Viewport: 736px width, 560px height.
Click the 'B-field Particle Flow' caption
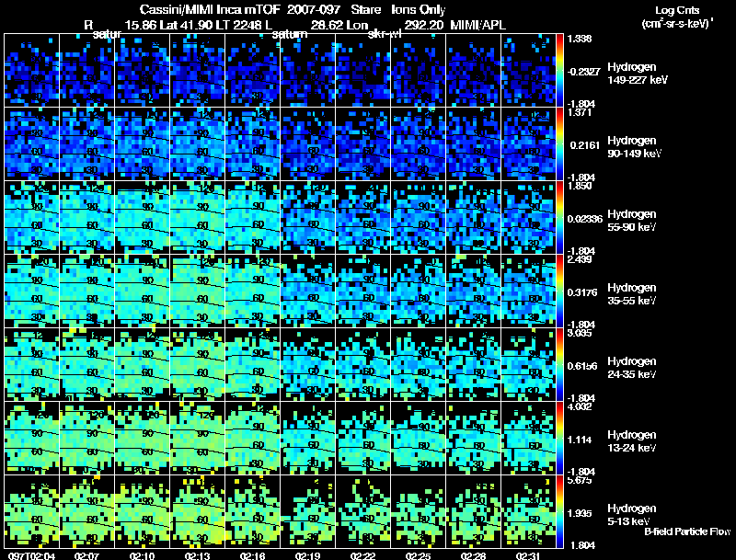click(687, 531)
